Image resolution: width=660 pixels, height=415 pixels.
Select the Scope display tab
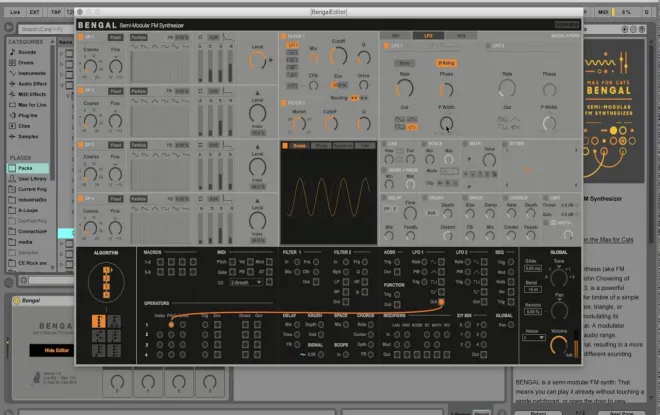point(300,146)
